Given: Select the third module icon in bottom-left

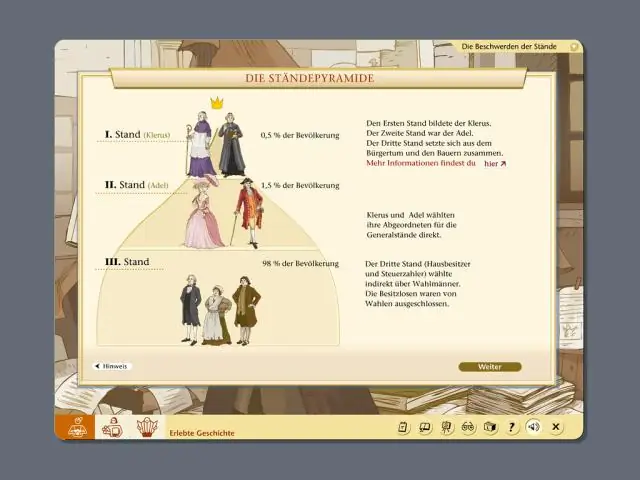Looking at the screenshot, I should click(x=146, y=427).
